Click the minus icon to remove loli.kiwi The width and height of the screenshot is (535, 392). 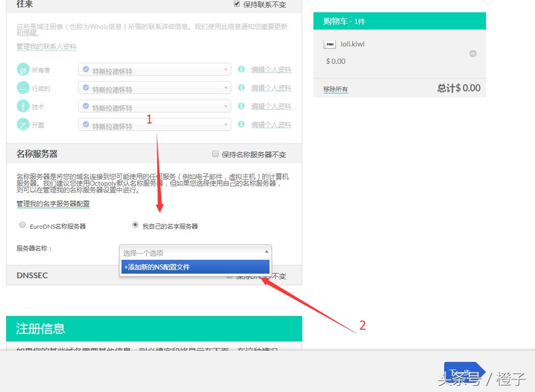tap(473, 53)
